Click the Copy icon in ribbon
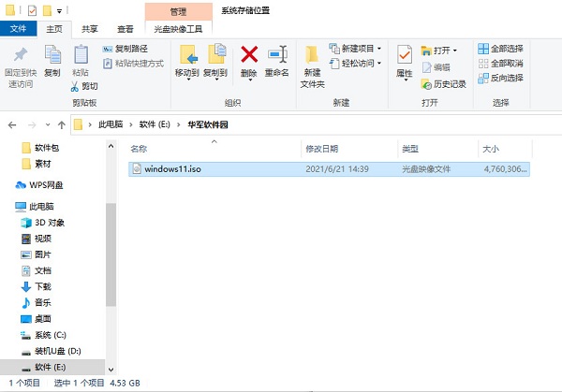 coord(52,54)
